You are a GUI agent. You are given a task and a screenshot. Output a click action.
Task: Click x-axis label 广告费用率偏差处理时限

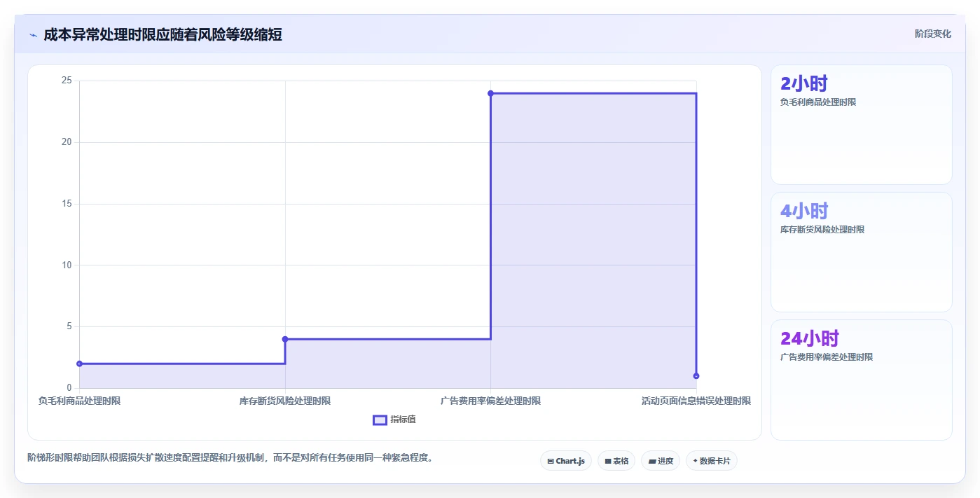pyautogui.click(x=490, y=401)
